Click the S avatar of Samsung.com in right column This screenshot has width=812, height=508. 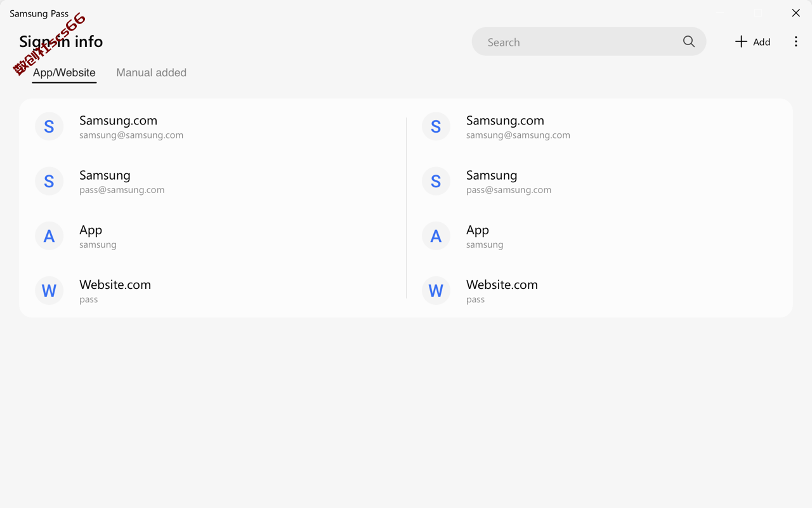click(436, 126)
